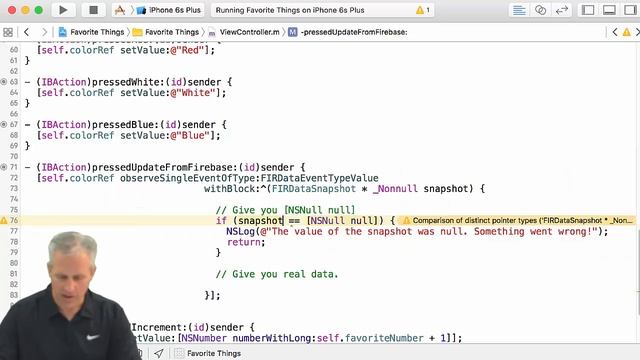Show the Standard editor

click(x=519, y=10)
